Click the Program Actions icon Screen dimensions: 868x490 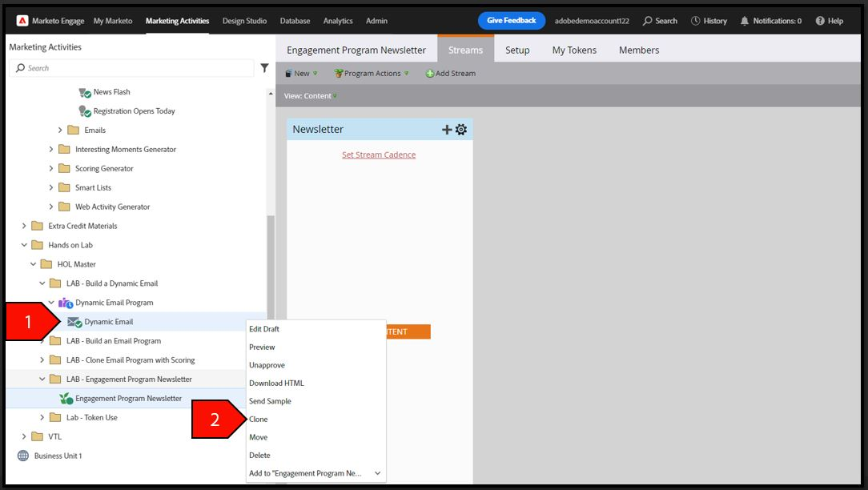(339, 74)
